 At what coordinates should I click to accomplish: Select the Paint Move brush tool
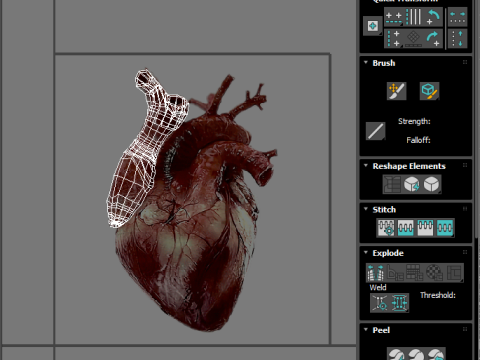pos(396,91)
